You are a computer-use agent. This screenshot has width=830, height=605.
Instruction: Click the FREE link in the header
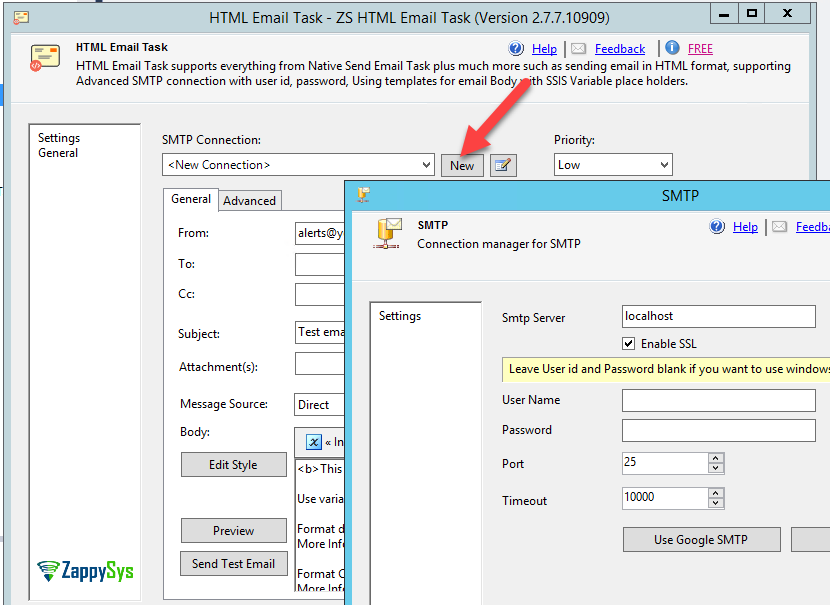pyautogui.click(x=698, y=48)
